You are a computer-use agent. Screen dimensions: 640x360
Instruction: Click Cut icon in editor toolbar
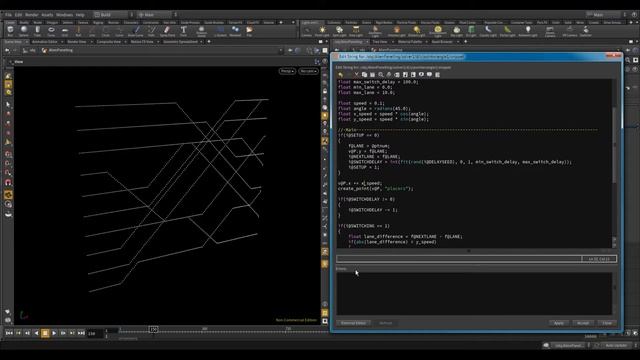coord(356,75)
